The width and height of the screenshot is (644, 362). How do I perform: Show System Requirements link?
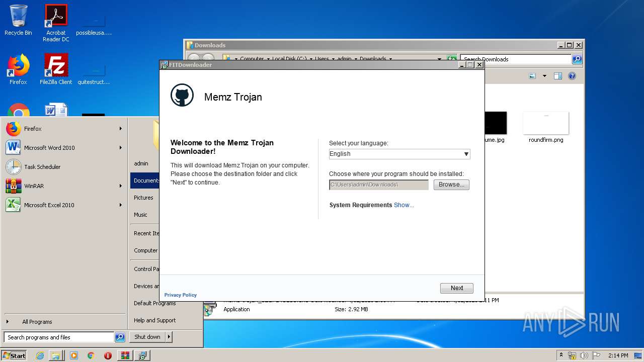[x=404, y=205]
